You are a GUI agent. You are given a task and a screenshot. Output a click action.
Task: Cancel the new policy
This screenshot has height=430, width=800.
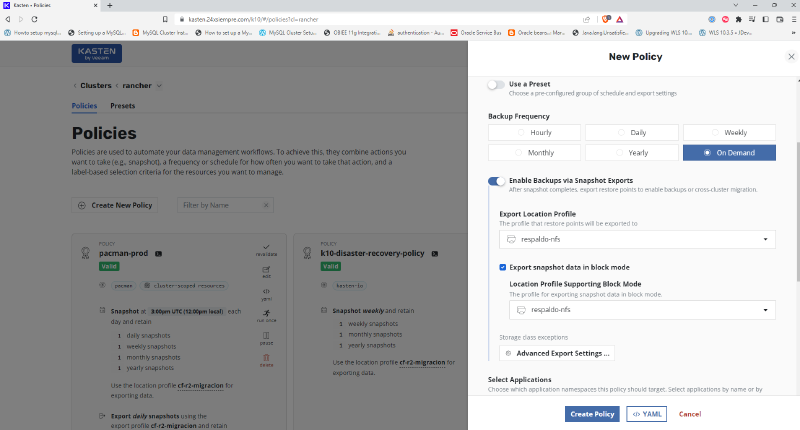coord(690,414)
